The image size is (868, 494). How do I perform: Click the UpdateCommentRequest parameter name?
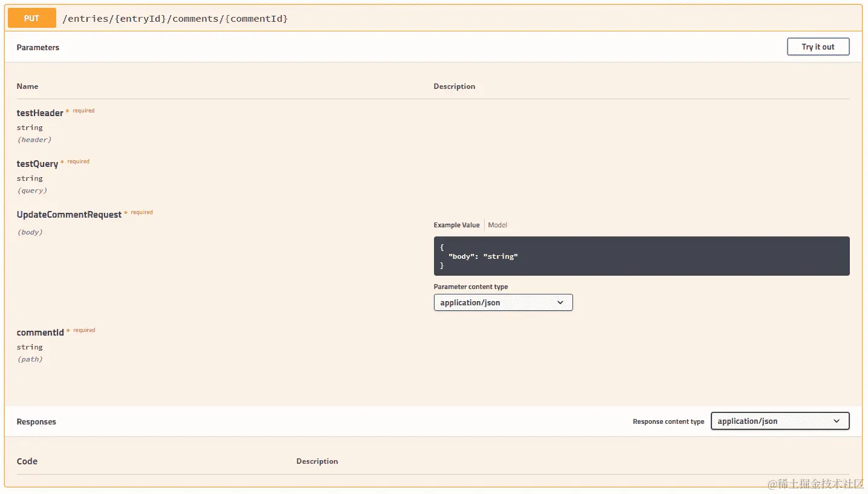(69, 215)
